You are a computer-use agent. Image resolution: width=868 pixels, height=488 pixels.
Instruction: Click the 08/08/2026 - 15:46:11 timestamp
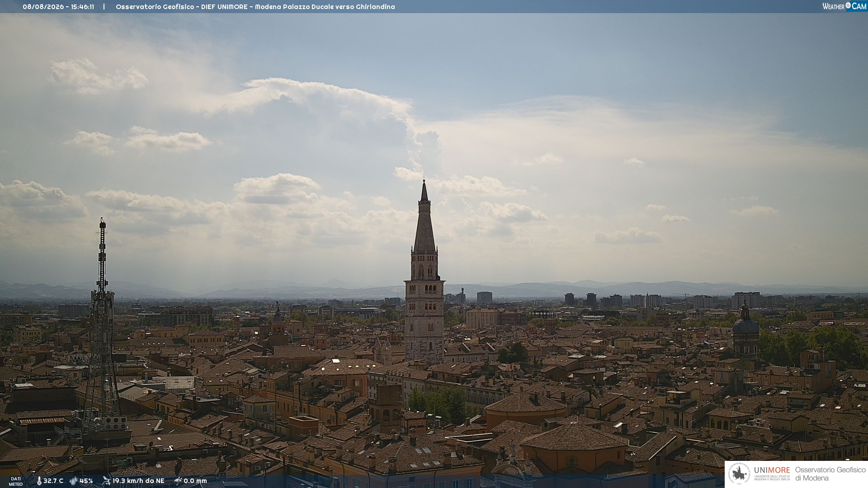click(58, 7)
